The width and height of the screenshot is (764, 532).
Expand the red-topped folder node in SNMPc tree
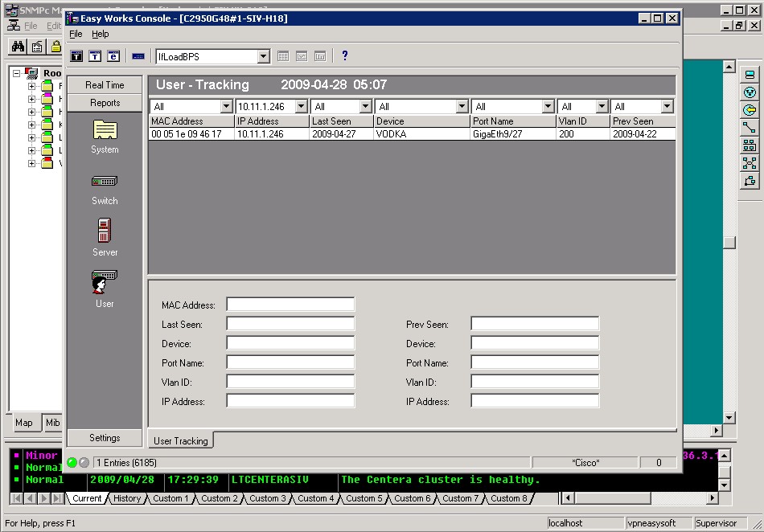pos(31,164)
